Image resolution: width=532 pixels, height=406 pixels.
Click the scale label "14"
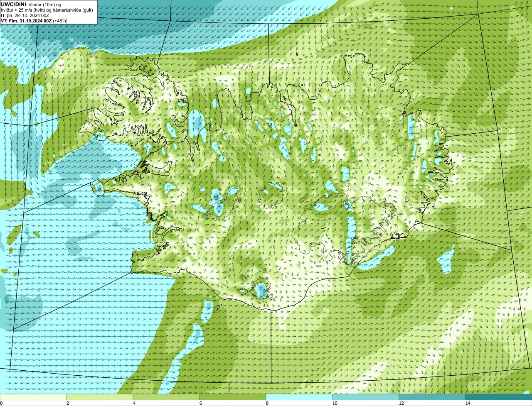click(468, 403)
